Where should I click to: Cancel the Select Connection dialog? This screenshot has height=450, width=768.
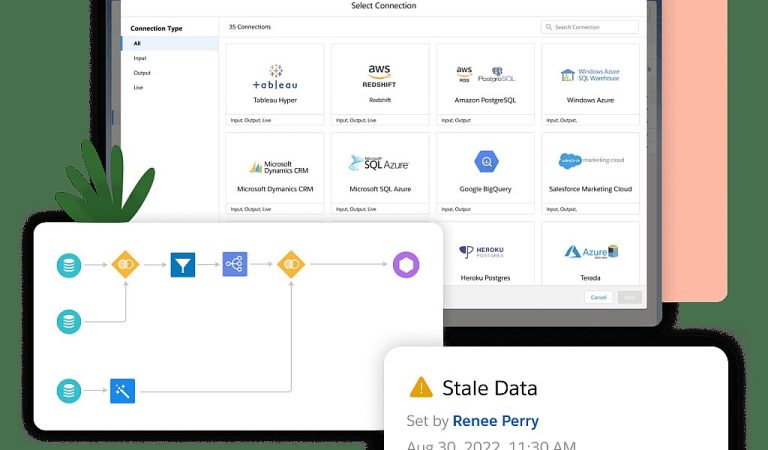[599, 297]
